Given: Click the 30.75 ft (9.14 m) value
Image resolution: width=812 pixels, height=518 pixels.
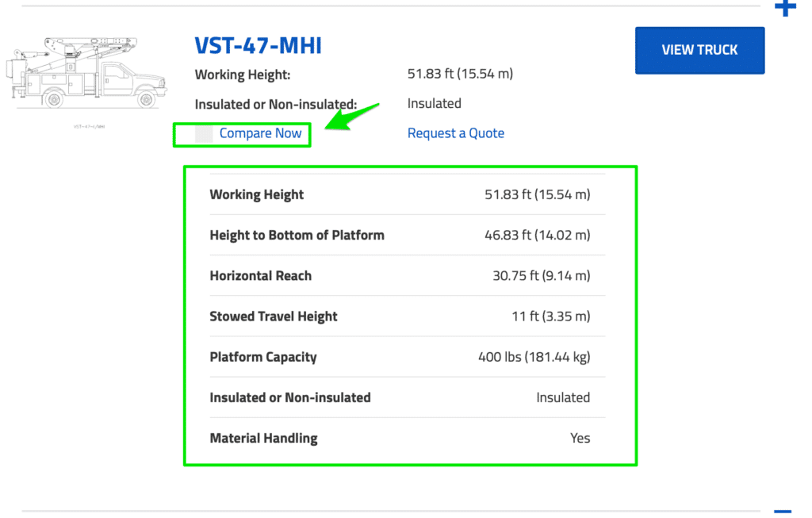Looking at the screenshot, I should [541, 276].
